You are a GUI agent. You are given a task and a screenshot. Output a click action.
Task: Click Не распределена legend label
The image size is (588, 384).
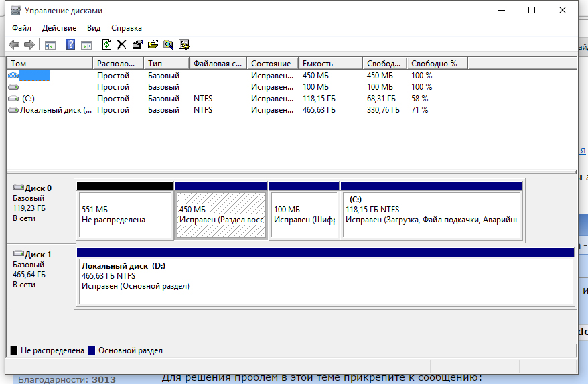52,350
